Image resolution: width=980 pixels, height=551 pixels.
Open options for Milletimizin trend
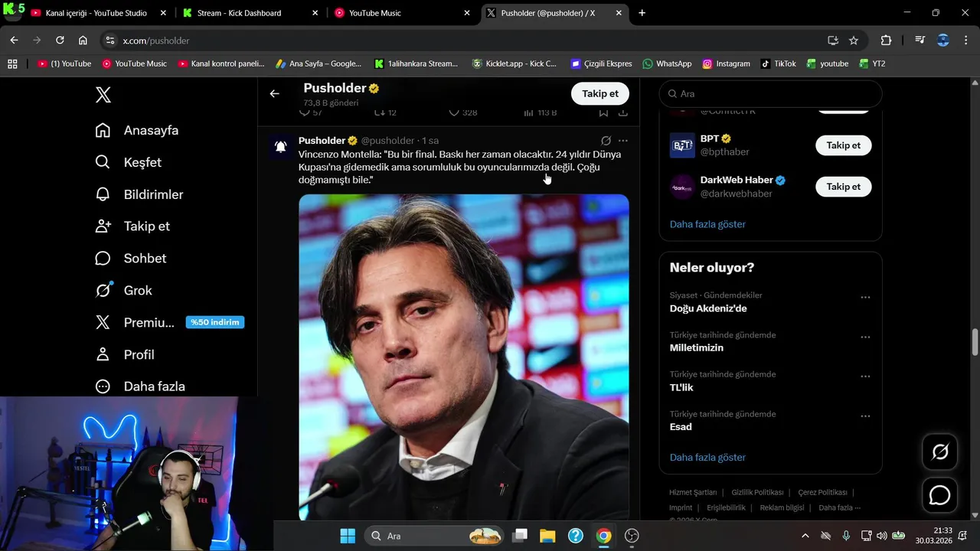pos(865,337)
